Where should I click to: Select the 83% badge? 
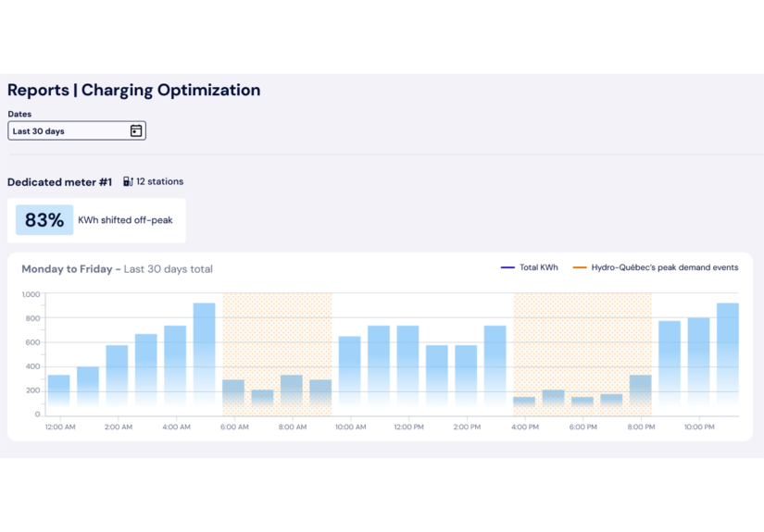tap(44, 220)
